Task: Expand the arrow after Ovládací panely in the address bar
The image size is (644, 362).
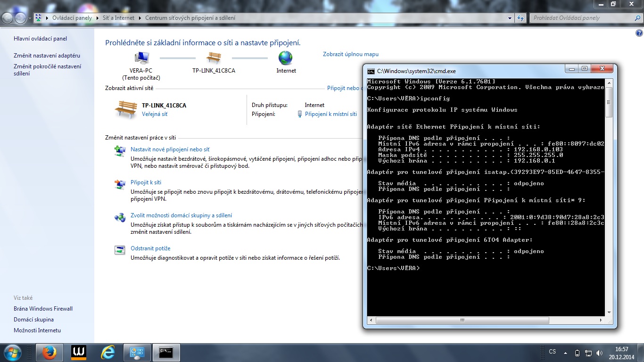Action: pyautogui.click(x=97, y=18)
